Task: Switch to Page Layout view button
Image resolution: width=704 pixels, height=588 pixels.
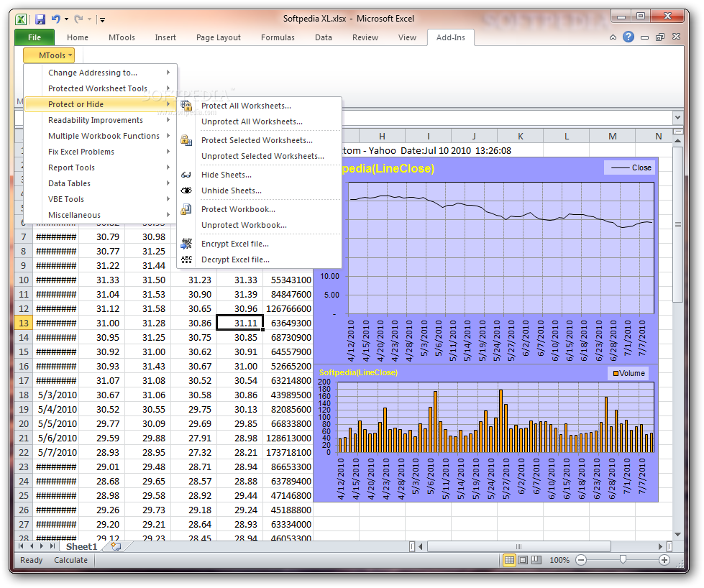Action: click(523, 560)
